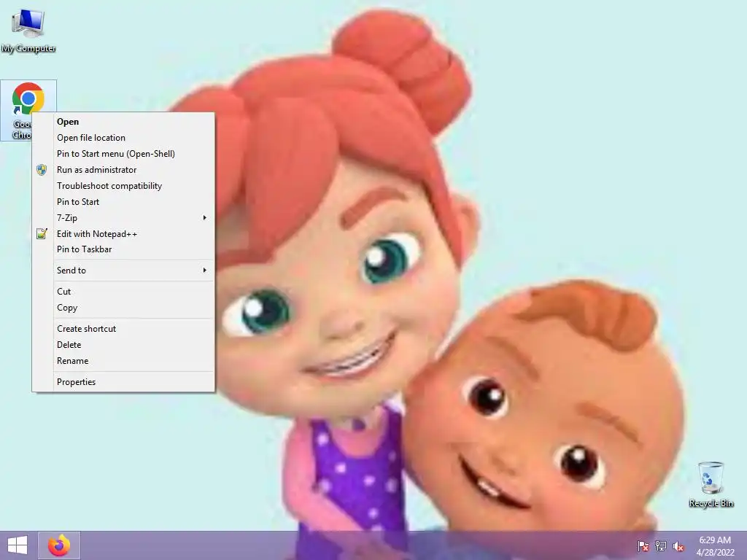Viewport: 747px width, 560px height.
Task: Choose Pin to Start menu (Open-Shell)
Action: 123,154
